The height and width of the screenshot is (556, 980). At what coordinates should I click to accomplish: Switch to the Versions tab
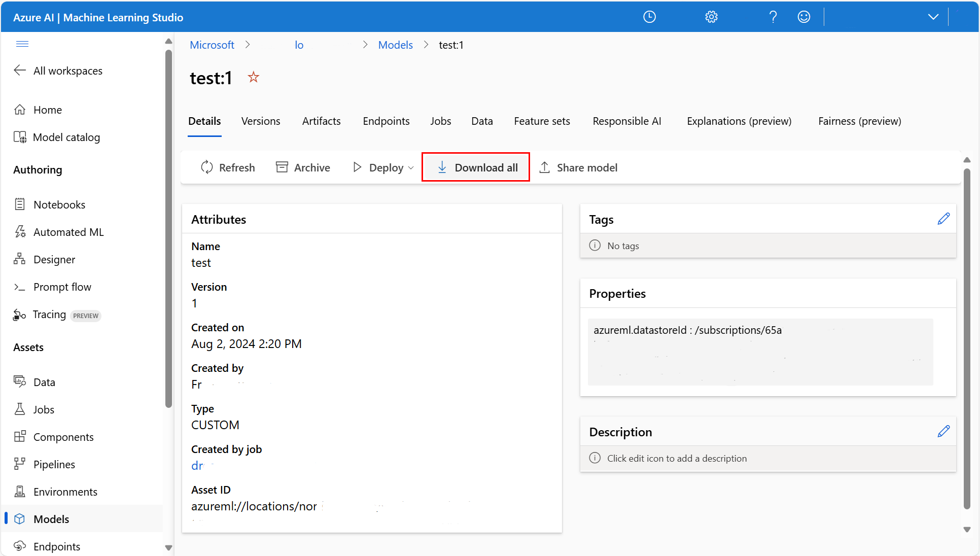pyautogui.click(x=260, y=121)
